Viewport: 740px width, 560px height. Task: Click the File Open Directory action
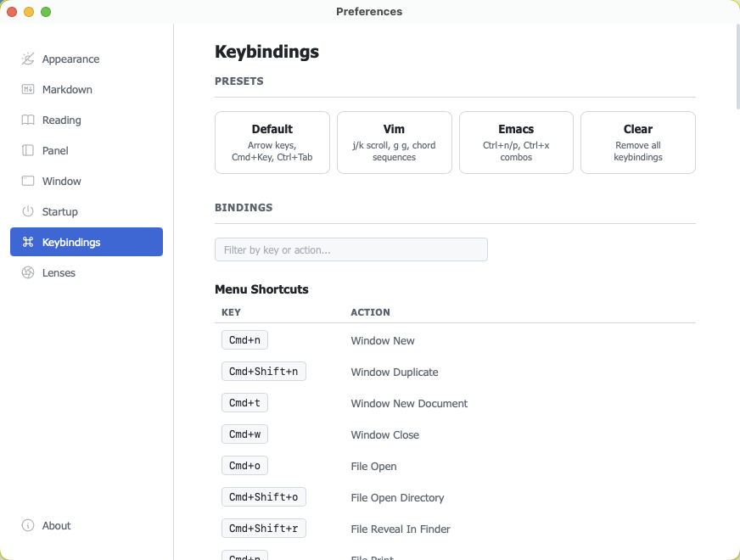397,498
